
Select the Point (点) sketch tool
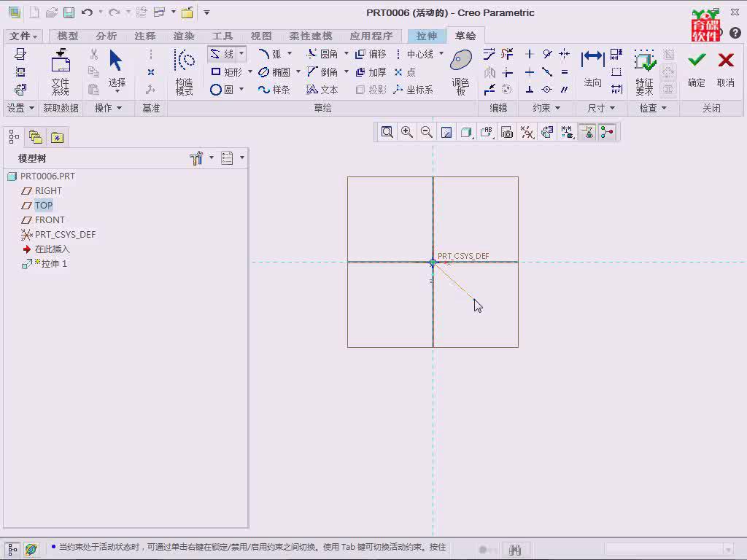pyautogui.click(x=405, y=72)
